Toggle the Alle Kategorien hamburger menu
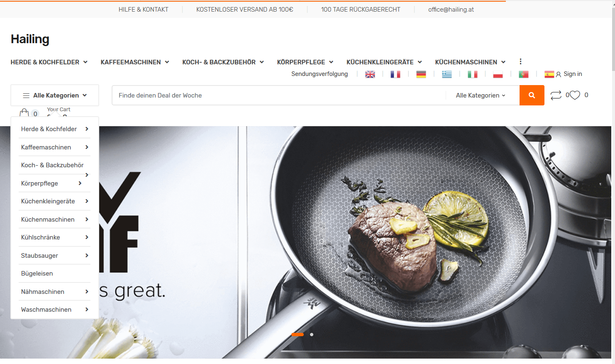Image resolution: width=615 pixels, height=364 pixels. pyautogui.click(x=55, y=95)
